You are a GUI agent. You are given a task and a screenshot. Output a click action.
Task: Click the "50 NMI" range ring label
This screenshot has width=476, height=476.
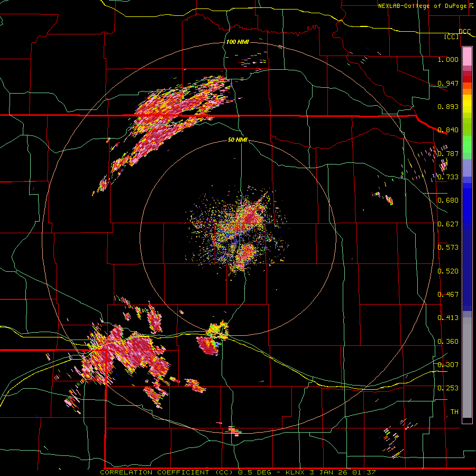(x=237, y=140)
